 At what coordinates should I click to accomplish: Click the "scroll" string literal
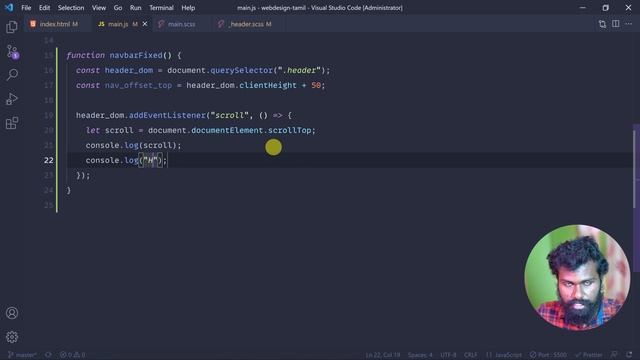pos(229,115)
